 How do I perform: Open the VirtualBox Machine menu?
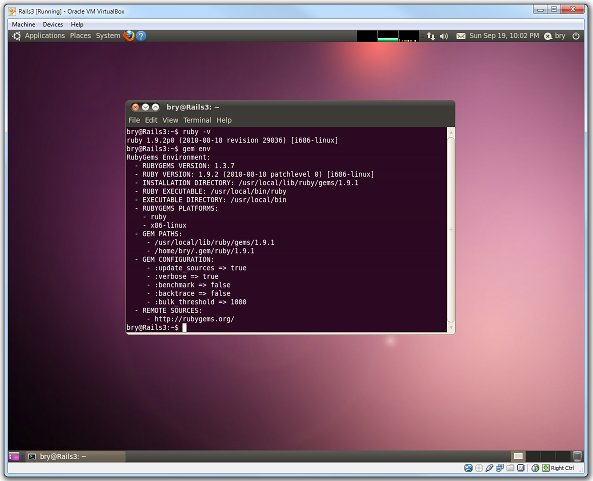pyautogui.click(x=23, y=25)
